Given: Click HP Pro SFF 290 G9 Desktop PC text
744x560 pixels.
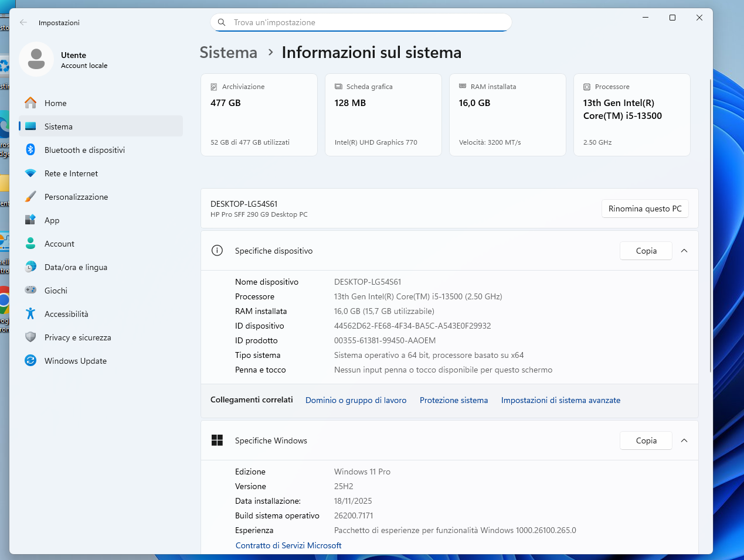Looking at the screenshot, I should tap(259, 214).
